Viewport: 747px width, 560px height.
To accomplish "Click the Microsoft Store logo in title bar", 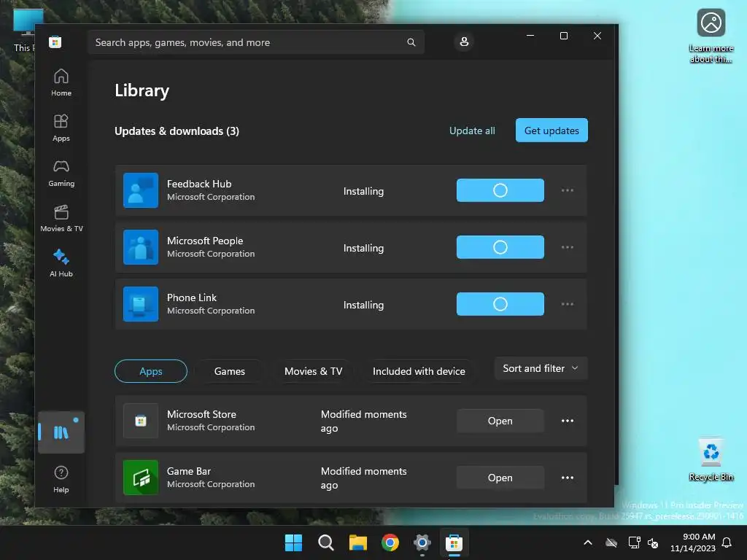I will pyautogui.click(x=55, y=42).
